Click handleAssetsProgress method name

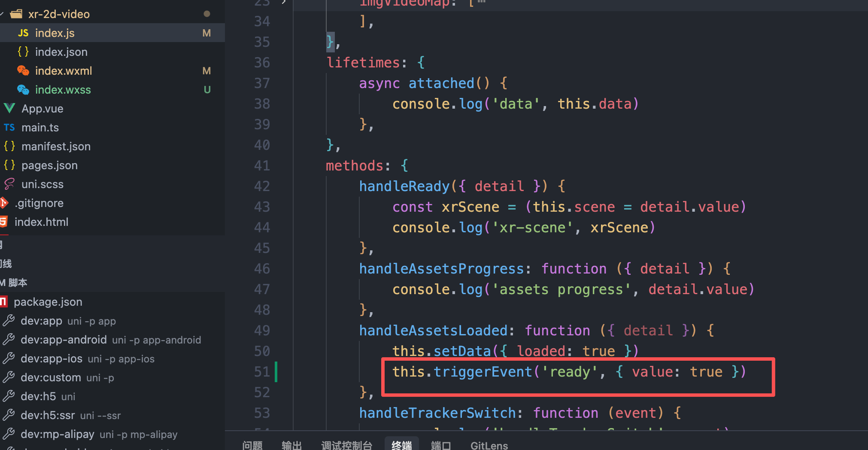click(442, 269)
